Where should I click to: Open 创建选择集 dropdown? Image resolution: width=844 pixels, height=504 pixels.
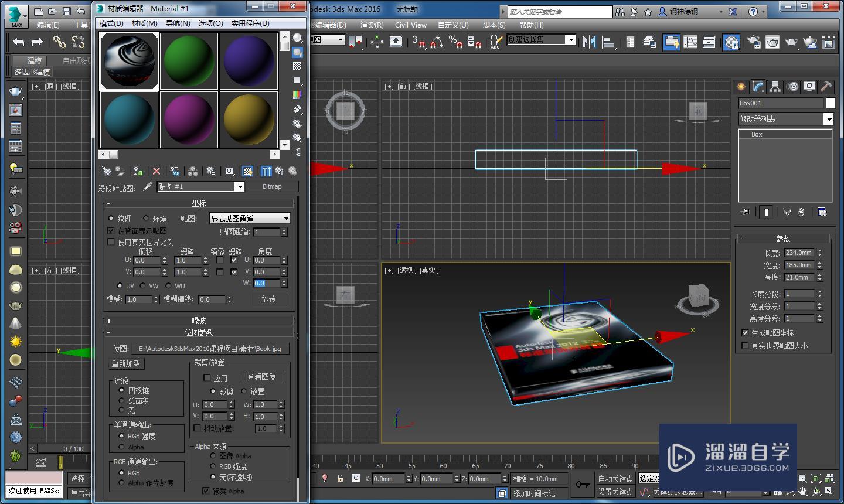pyautogui.click(x=542, y=40)
